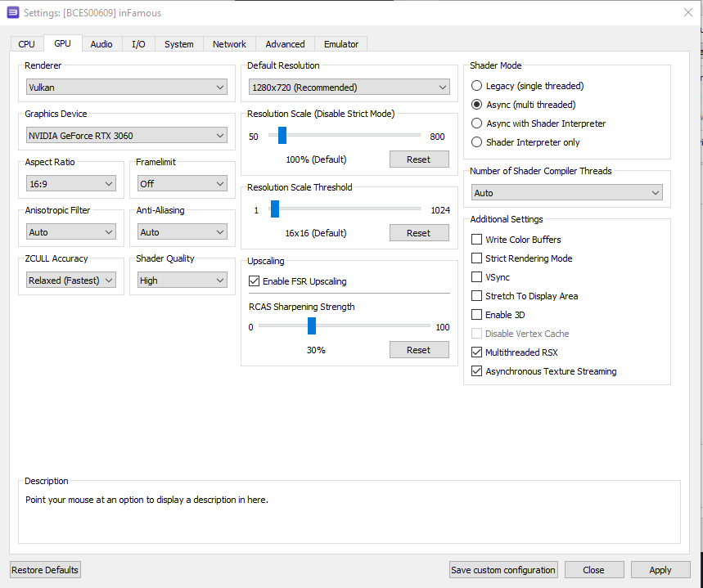Open the Anisotropic Filter dropdown
This screenshot has height=588, width=703.
(71, 232)
